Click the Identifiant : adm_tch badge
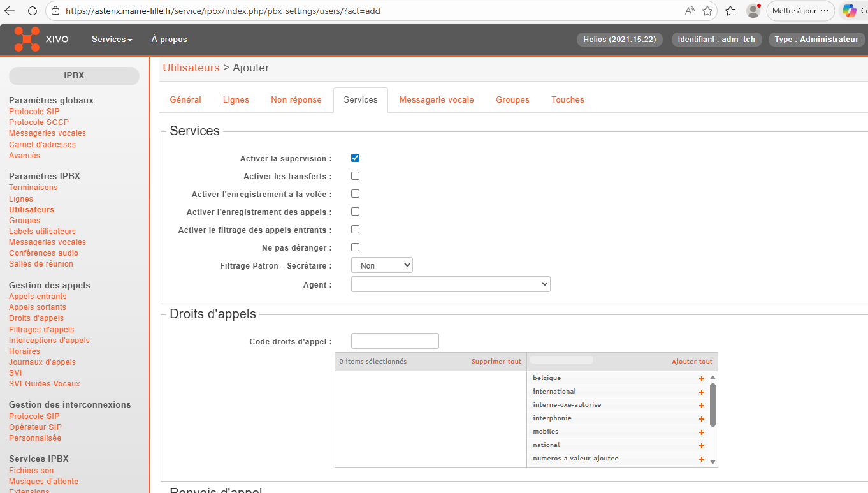This screenshot has width=868, height=493. point(716,40)
